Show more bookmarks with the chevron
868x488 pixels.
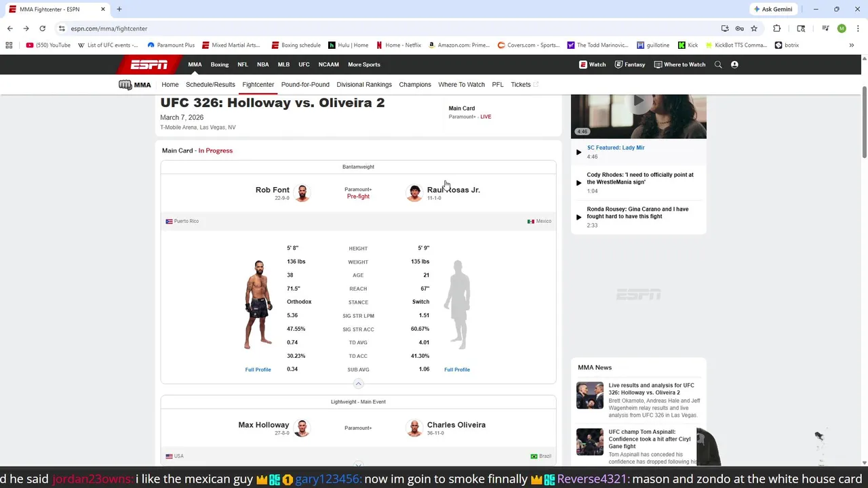coord(851,45)
